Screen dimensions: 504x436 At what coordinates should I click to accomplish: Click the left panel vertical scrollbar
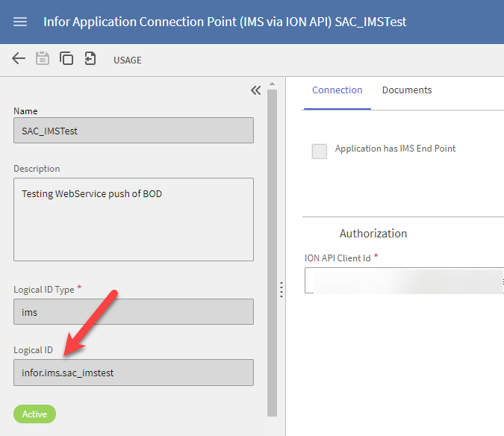click(x=273, y=246)
